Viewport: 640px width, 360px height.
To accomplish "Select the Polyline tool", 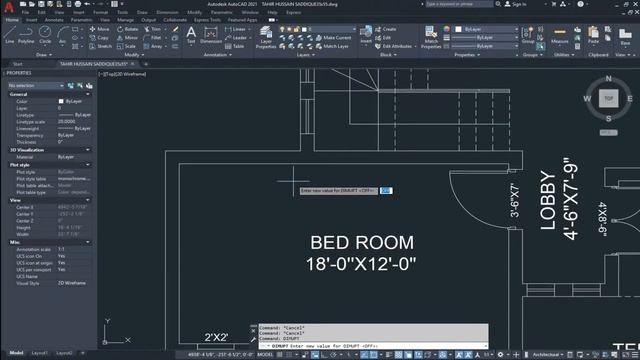I will click(x=26, y=35).
